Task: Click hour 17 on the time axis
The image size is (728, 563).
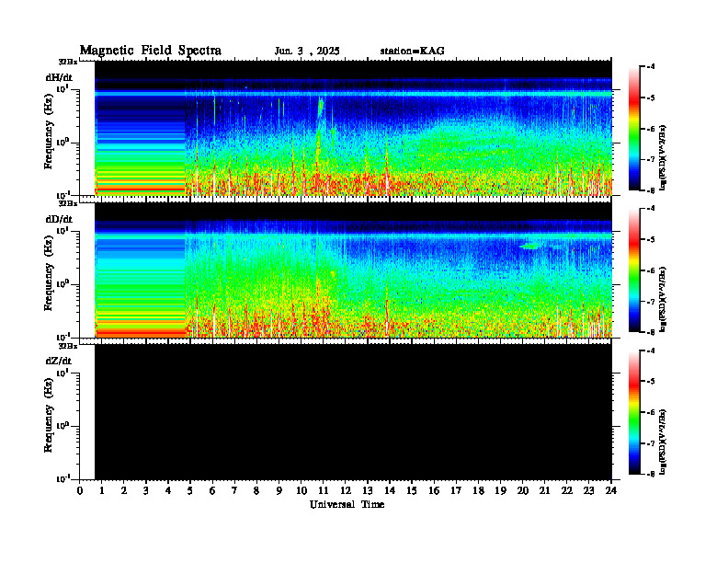Action: 457,491
